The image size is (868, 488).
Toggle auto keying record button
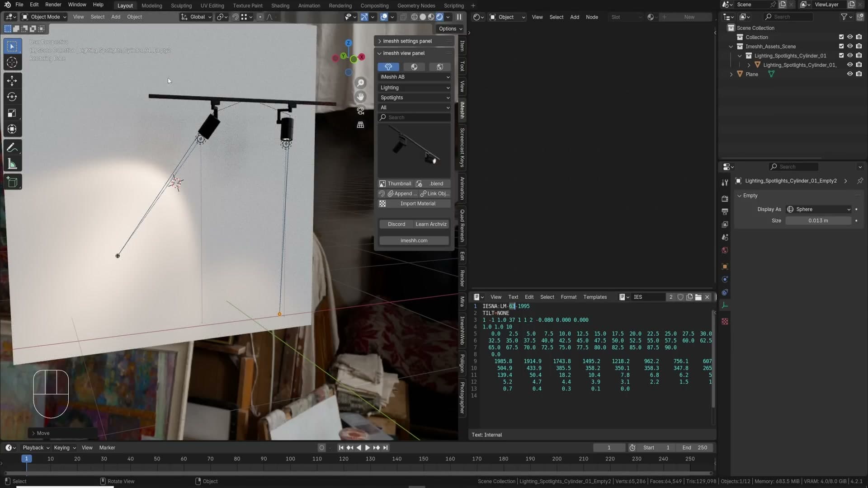tap(321, 448)
